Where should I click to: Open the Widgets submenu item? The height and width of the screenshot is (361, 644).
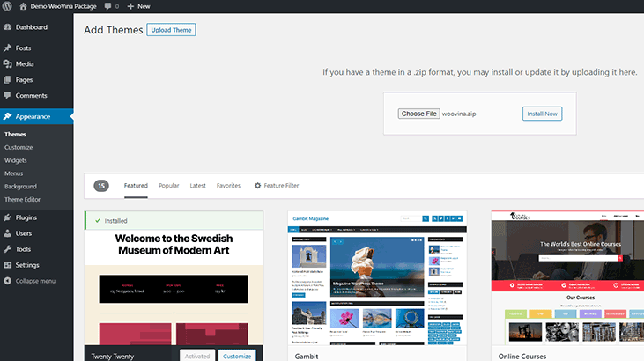pyautogui.click(x=16, y=160)
